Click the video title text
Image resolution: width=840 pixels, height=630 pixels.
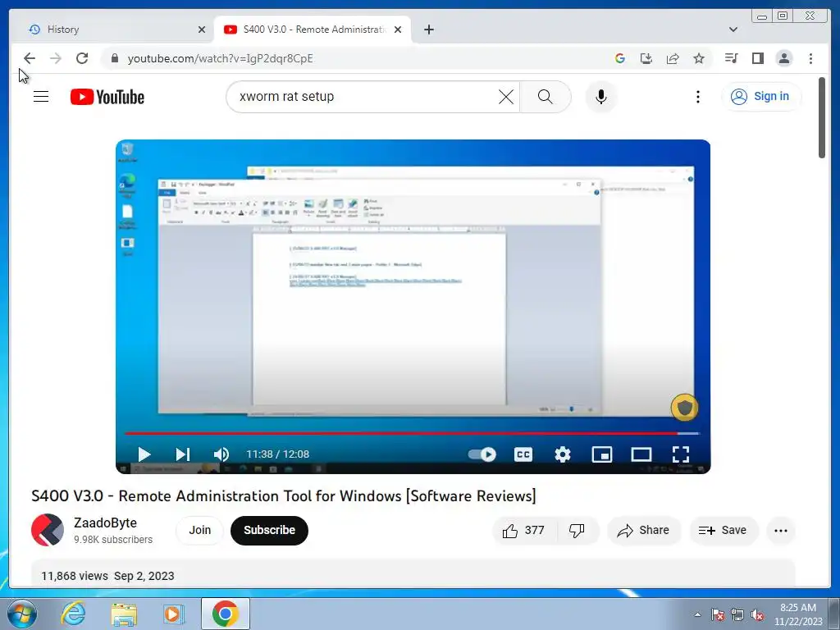point(283,495)
